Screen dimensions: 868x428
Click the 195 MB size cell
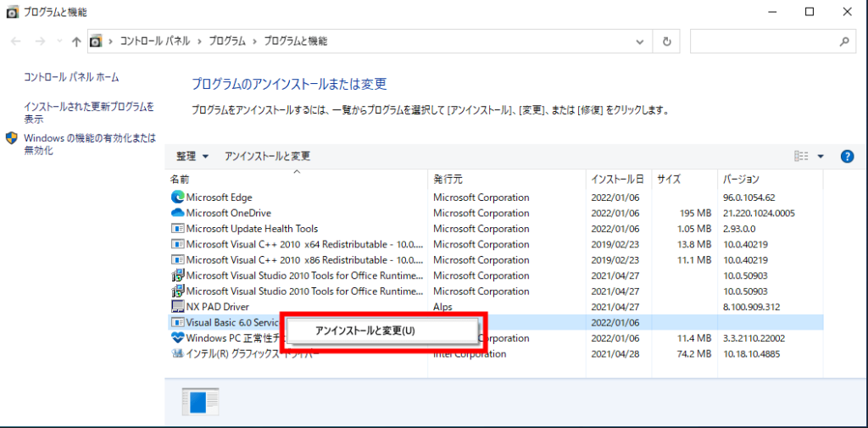(694, 213)
